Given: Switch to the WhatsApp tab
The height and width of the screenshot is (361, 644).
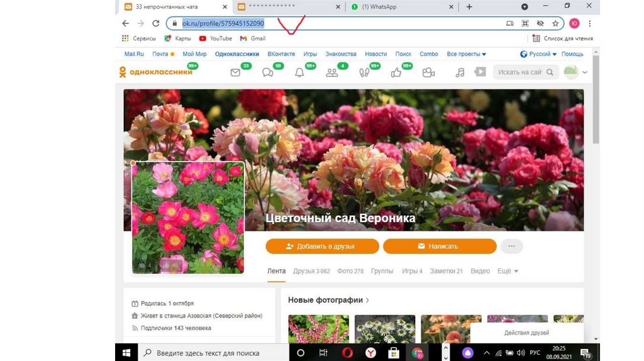Looking at the screenshot, I should click(402, 6).
